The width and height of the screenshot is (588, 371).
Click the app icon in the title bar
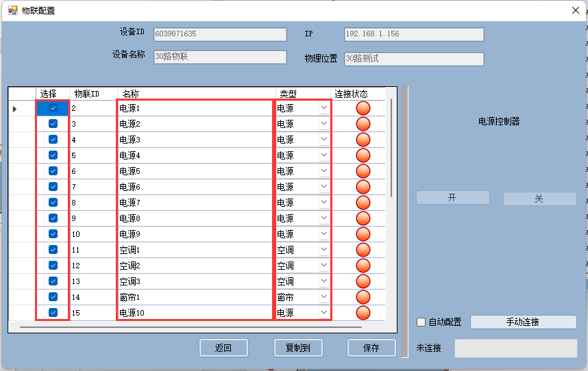coord(12,10)
